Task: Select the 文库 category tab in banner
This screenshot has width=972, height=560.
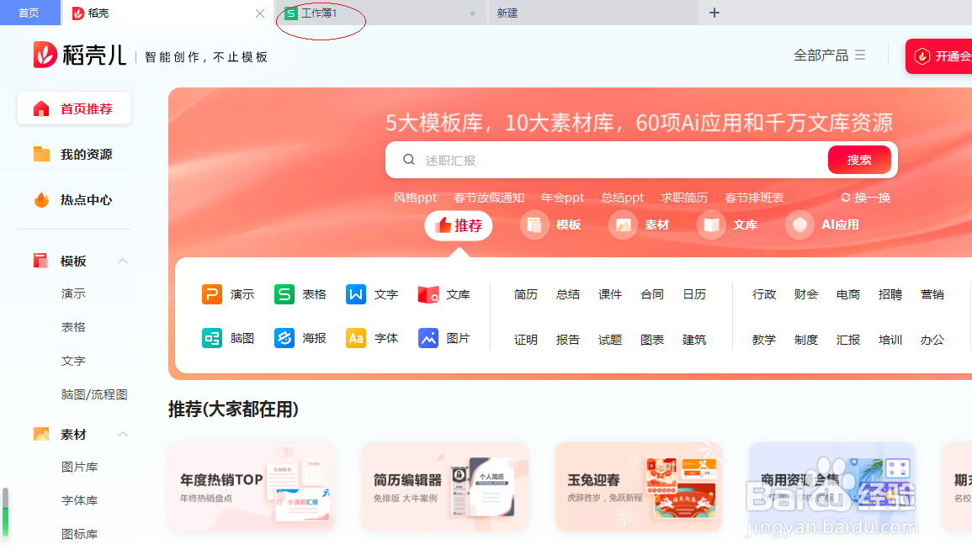Action: coord(728,225)
